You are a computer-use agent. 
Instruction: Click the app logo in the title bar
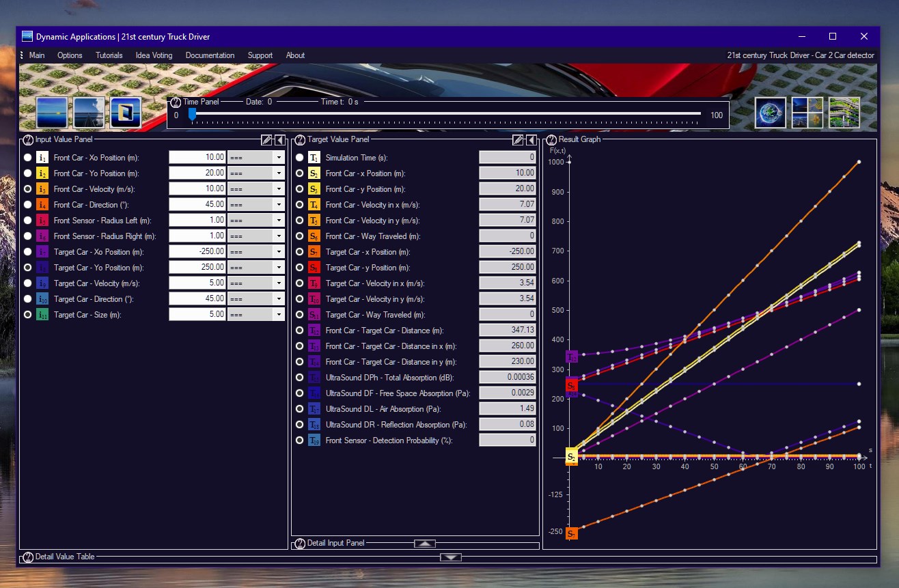pyautogui.click(x=27, y=36)
